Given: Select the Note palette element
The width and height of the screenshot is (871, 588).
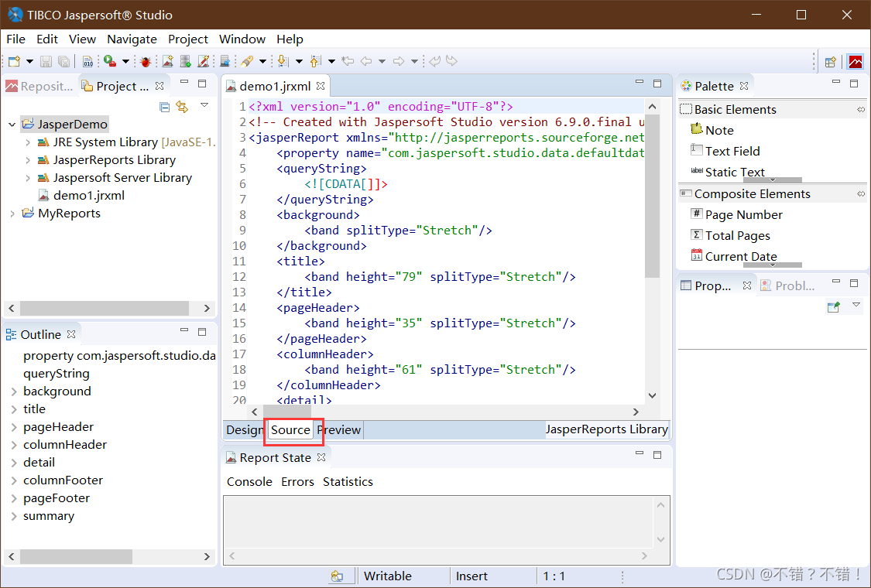Looking at the screenshot, I should (713, 130).
